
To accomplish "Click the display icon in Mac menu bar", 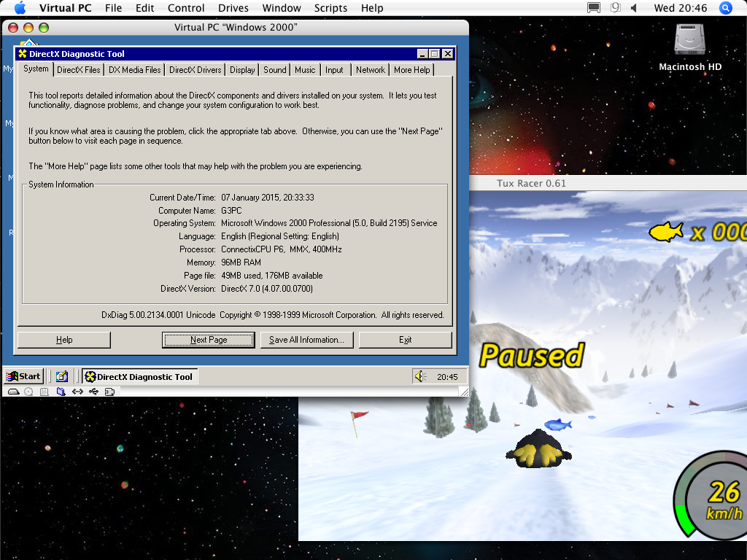I will (x=594, y=8).
